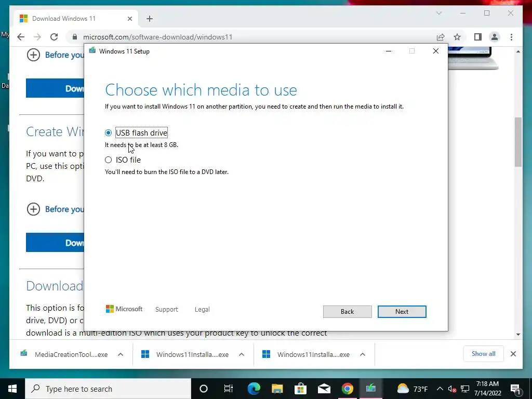Open Mail app from taskbar
This screenshot has height=399, width=532.
pyautogui.click(x=324, y=389)
